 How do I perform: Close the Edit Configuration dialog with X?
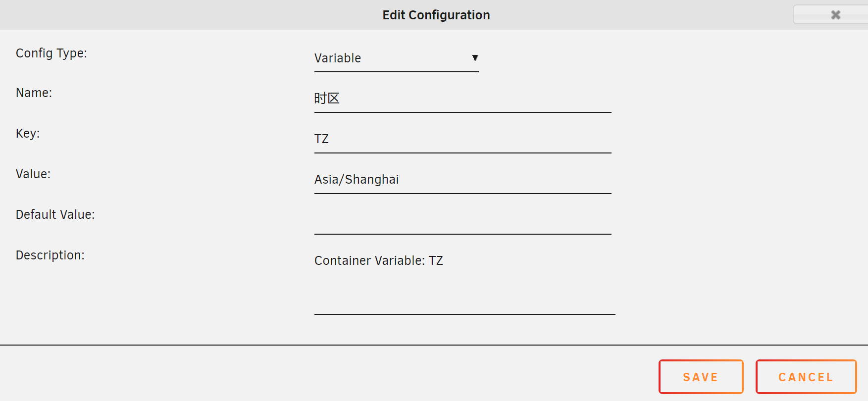click(x=835, y=15)
